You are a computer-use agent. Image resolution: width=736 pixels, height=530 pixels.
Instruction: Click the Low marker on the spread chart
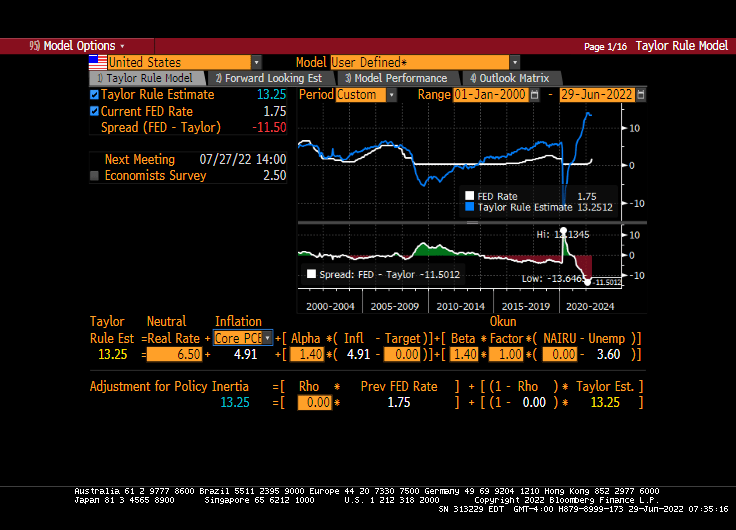(588, 281)
